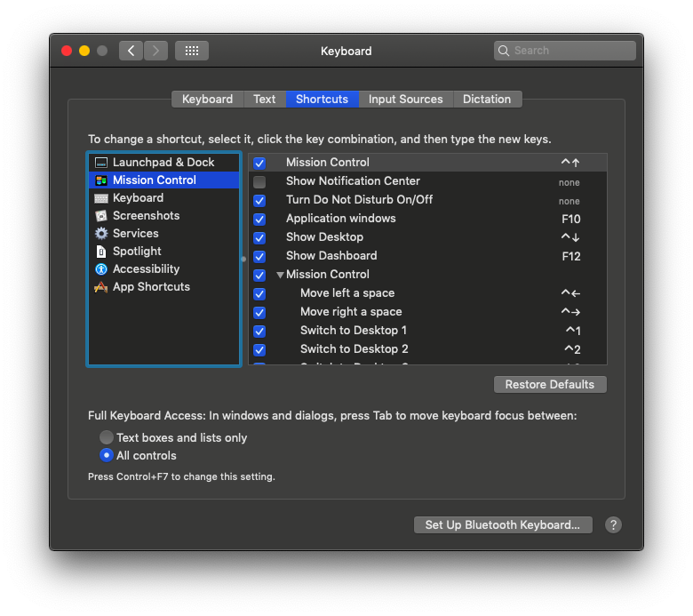Click the ^1 key combination
The image size is (693, 616).
(573, 331)
